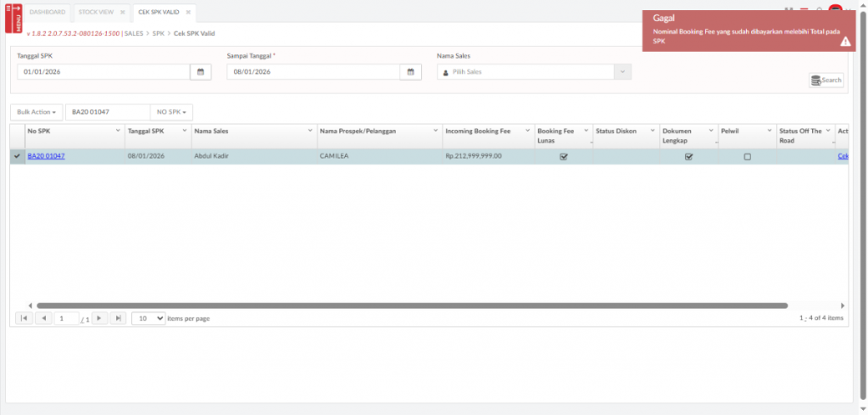
Task: Check the Pelwil checkbox for BA20 01047
Action: pos(747,157)
